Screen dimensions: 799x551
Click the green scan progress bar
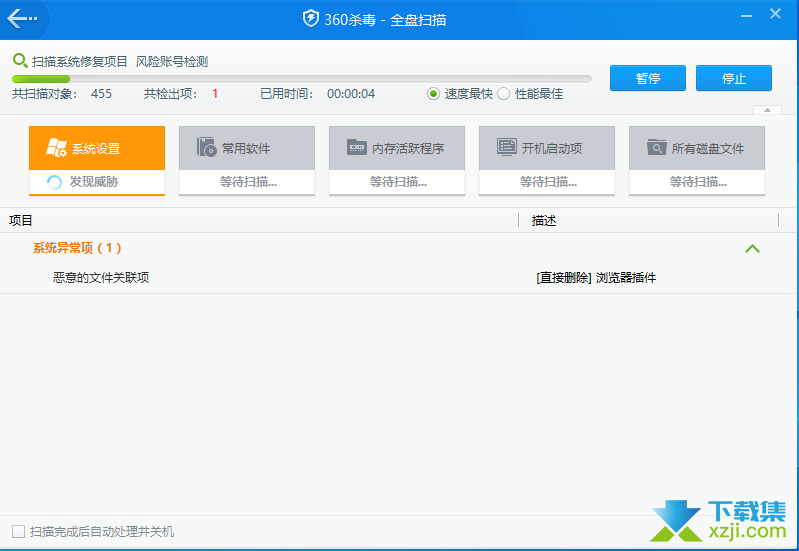pyautogui.click(x=302, y=79)
